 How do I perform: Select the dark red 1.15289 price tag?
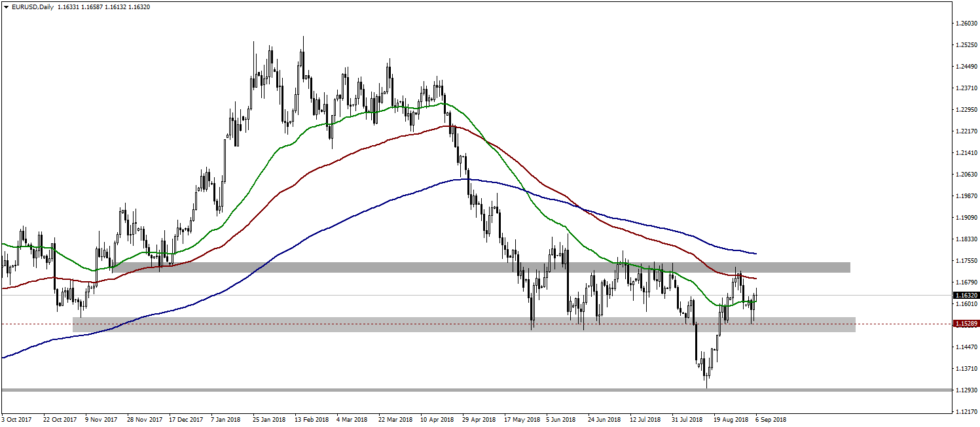(x=966, y=324)
